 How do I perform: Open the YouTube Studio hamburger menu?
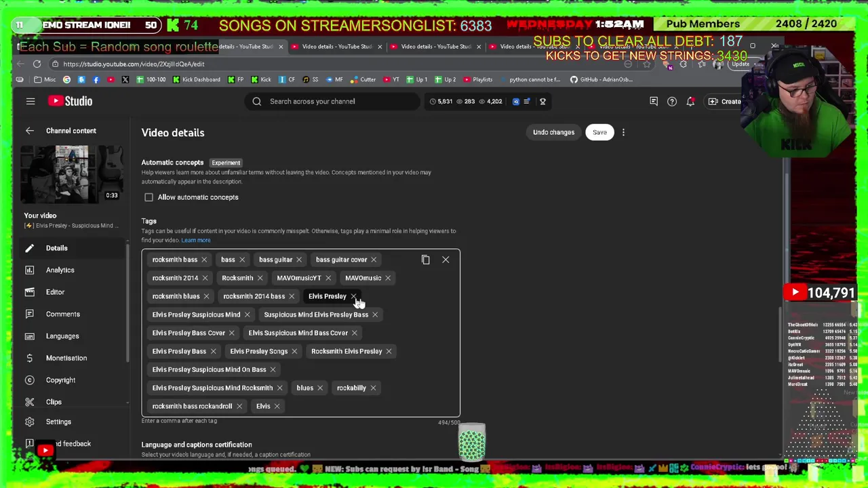(x=31, y=101)
